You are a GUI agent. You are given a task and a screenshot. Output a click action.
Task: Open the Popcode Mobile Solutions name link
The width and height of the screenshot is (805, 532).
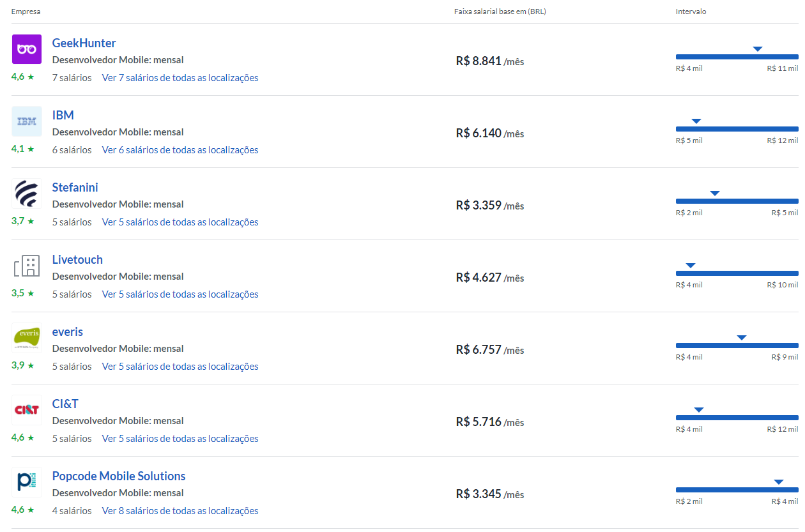119,476
